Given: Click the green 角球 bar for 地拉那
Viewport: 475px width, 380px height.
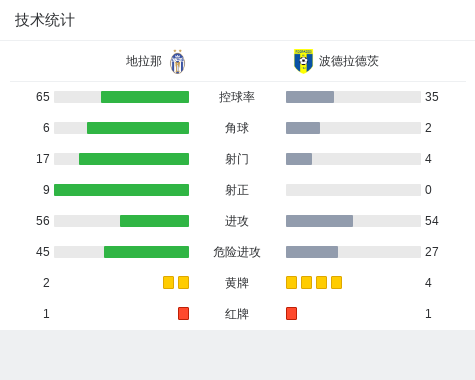Looking at the screenshot, I should 138,128.
